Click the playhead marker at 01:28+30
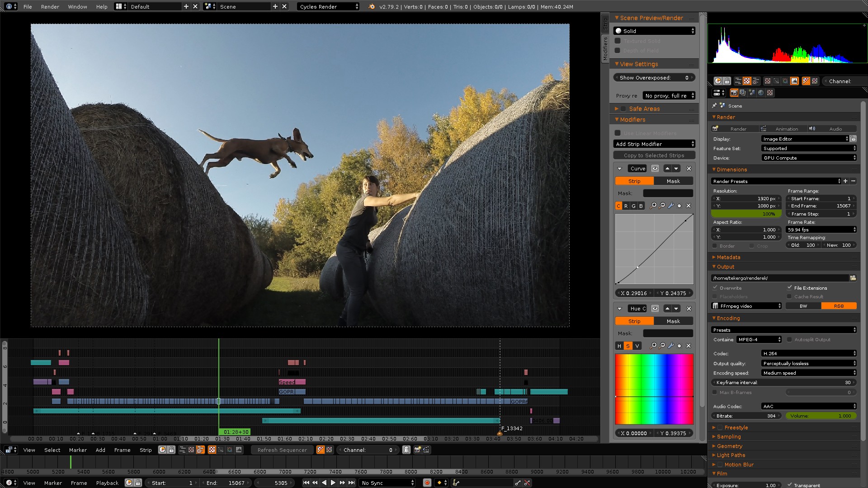This screenshot has width=868, height=488. pyautogui.click(x=236, y=432)
